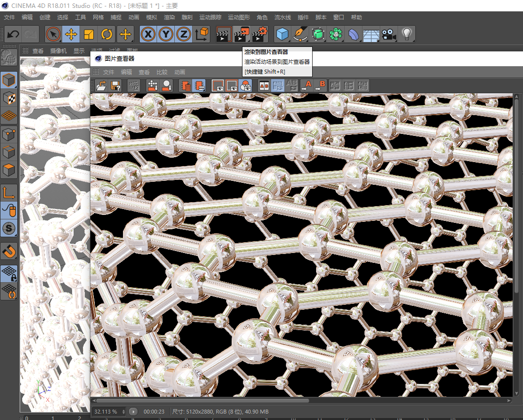Click Stop Rendering icon in Picture Viewer
This screenshot has height=420, width=523.
134,86
